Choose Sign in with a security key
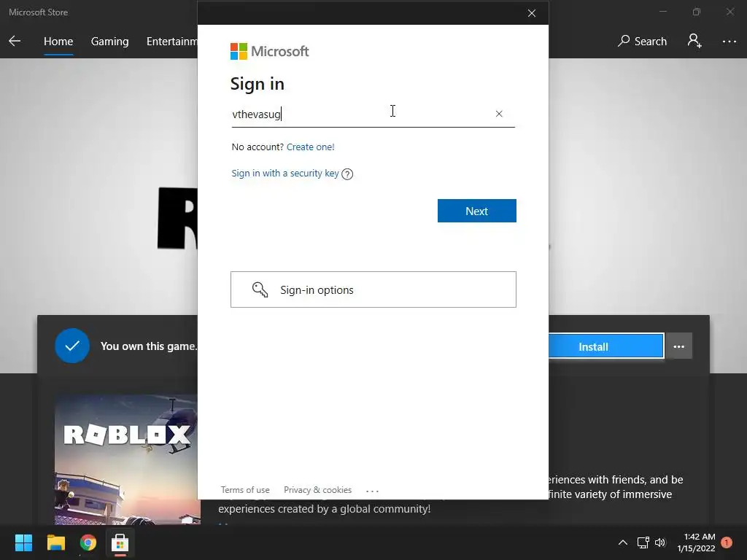This screenshot has width=747, height=560. pyautogui.click(x=285, y=174)
